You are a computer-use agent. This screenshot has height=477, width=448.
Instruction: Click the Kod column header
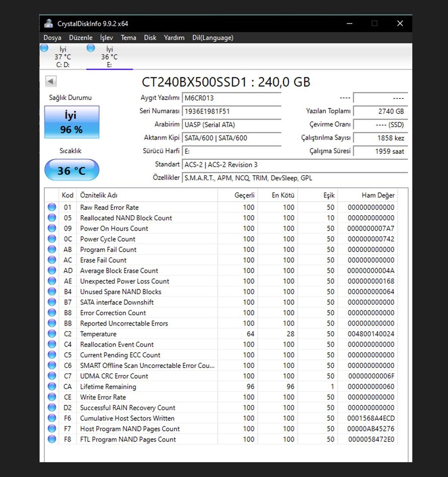tap(68, 195)
